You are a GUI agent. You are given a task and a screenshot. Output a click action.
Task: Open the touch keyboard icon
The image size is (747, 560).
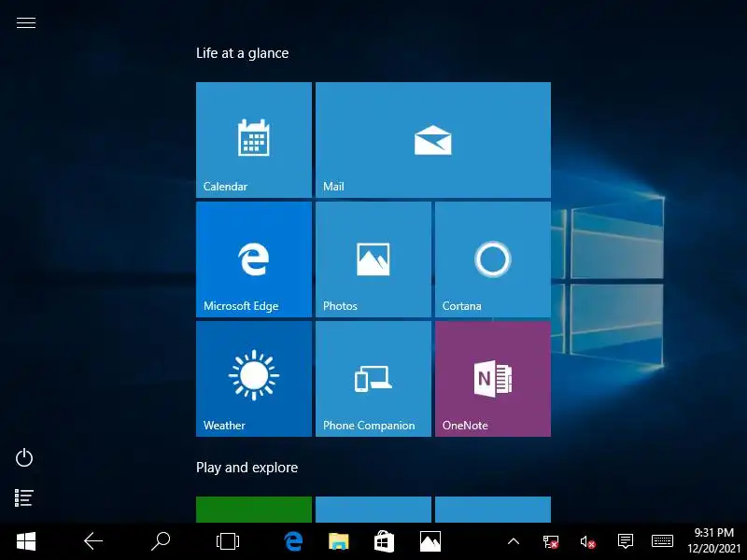pyautogui.click(x=662, y=541)
